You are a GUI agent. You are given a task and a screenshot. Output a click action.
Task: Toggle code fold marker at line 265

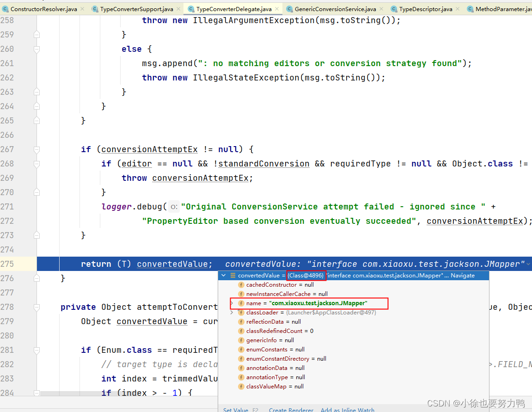[x=37, y=121]
